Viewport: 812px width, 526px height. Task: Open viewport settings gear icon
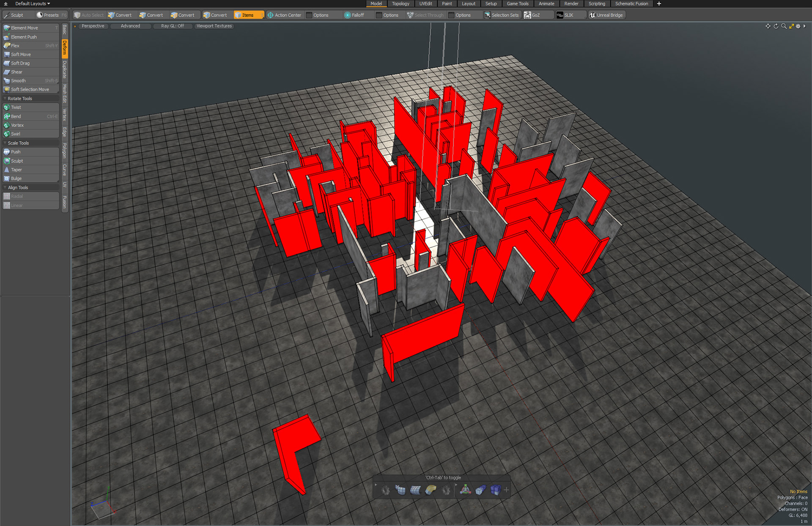point(798,26)
